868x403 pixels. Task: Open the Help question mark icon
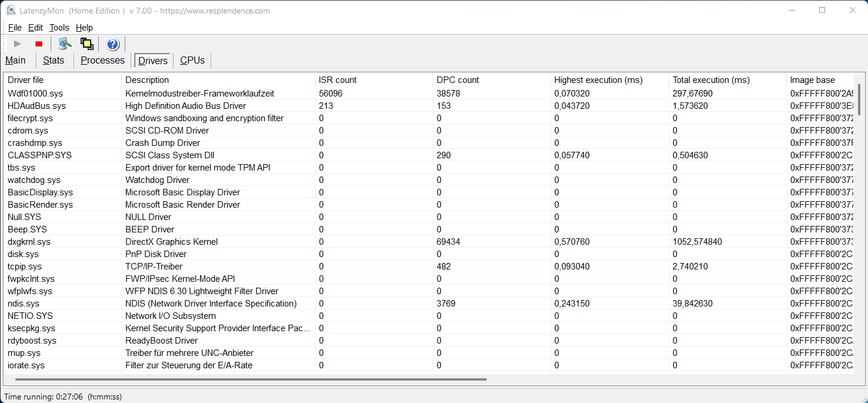(x=113, y=44)
